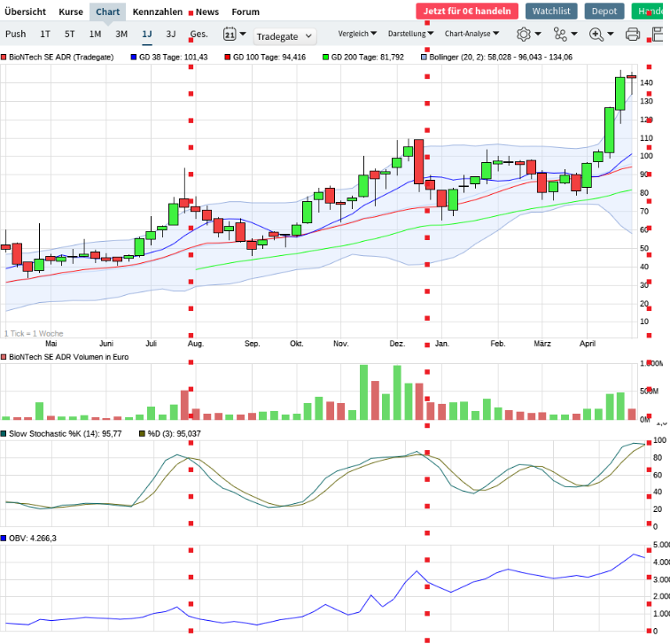The image size is (670, 644).
Task: Open the Vergleich dropdown menu
Action: pyautogui.click(x=357, y=34)
